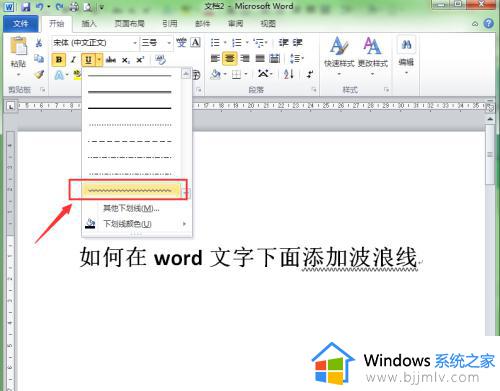Open Change Styles menu
This screenshot has height=391, width=500.
(x=372, y=55)
